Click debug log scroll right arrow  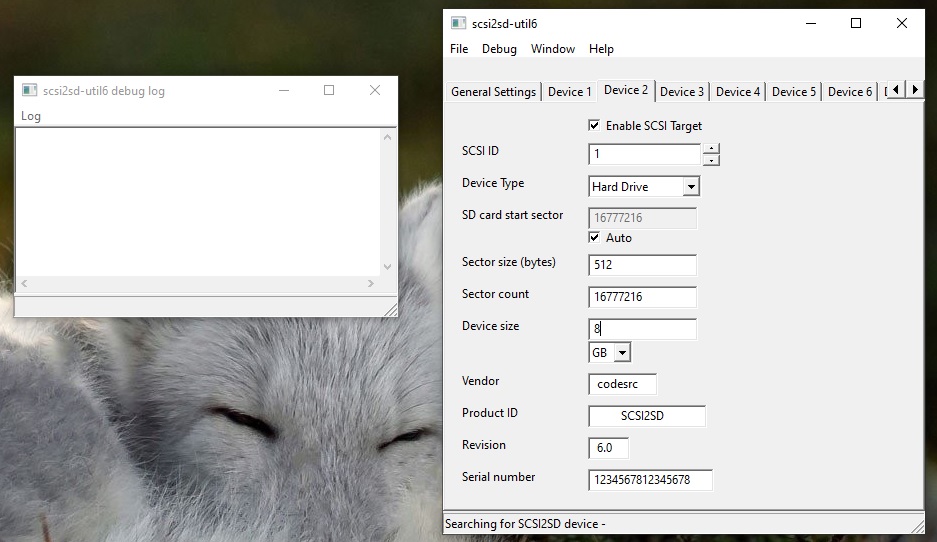coord(370,283)
